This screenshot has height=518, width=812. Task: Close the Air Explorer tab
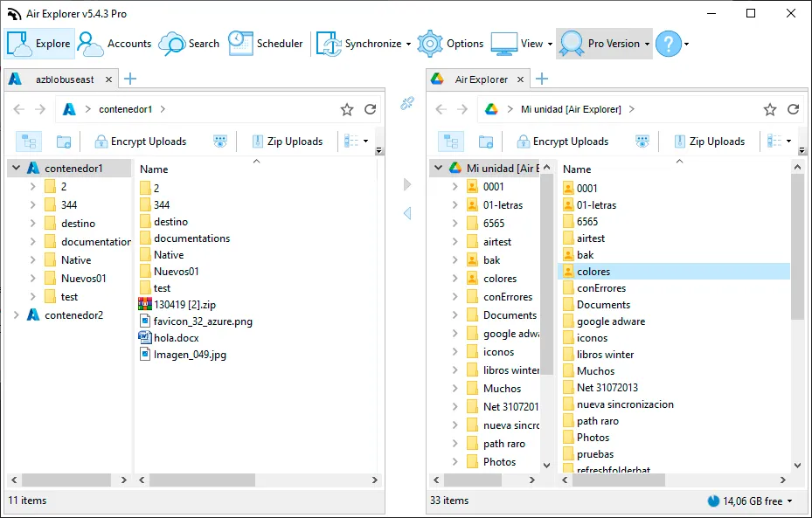[520, 79]
